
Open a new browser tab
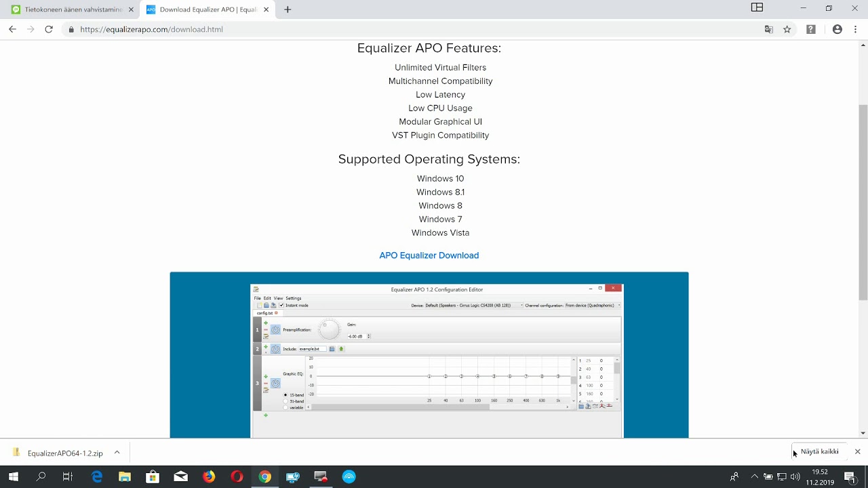[288, 9]
